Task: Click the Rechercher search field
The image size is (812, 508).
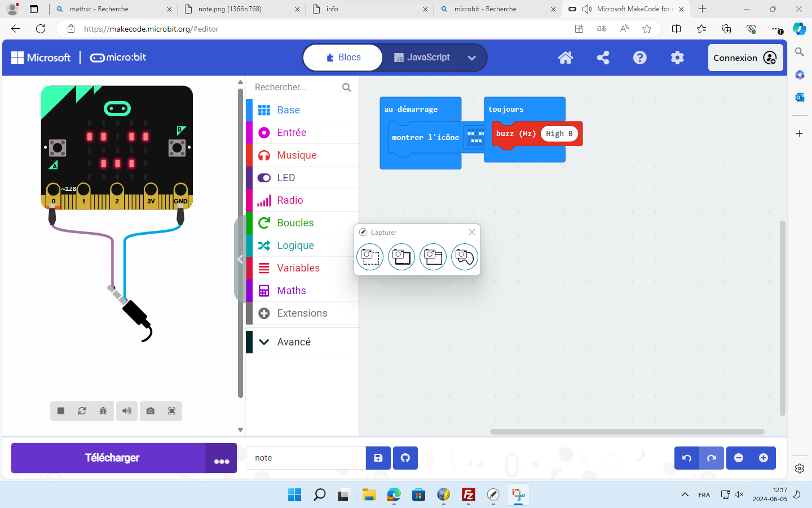Action: tap(294, 87)
